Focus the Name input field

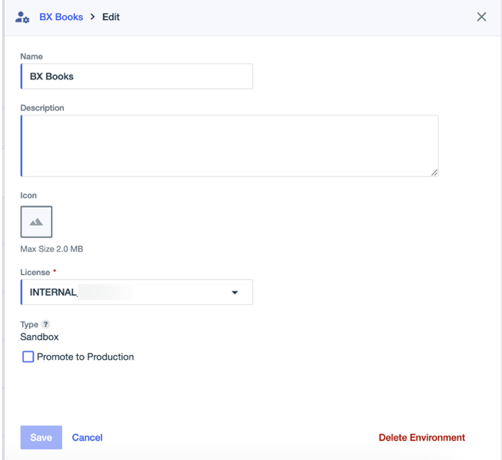[137, 76]
